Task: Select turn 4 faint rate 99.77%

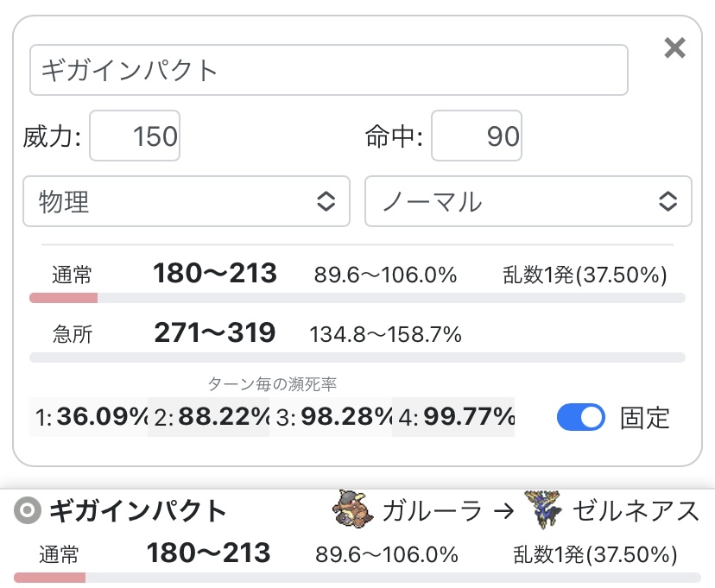Action: pos(453,418)
